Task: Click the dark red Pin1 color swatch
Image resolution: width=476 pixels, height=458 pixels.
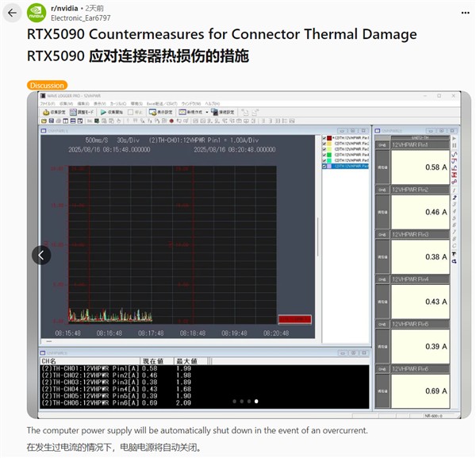Action: (x=330, y=137)
